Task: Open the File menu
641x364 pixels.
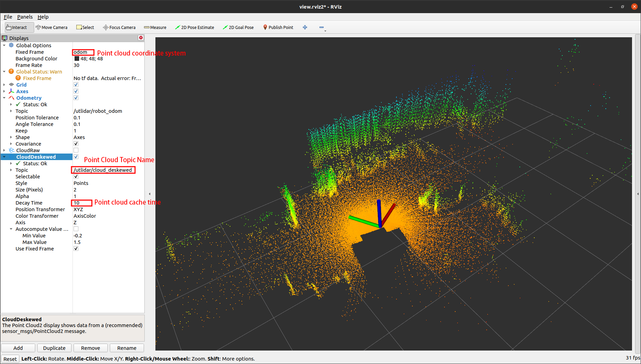Action: point(8,17)
